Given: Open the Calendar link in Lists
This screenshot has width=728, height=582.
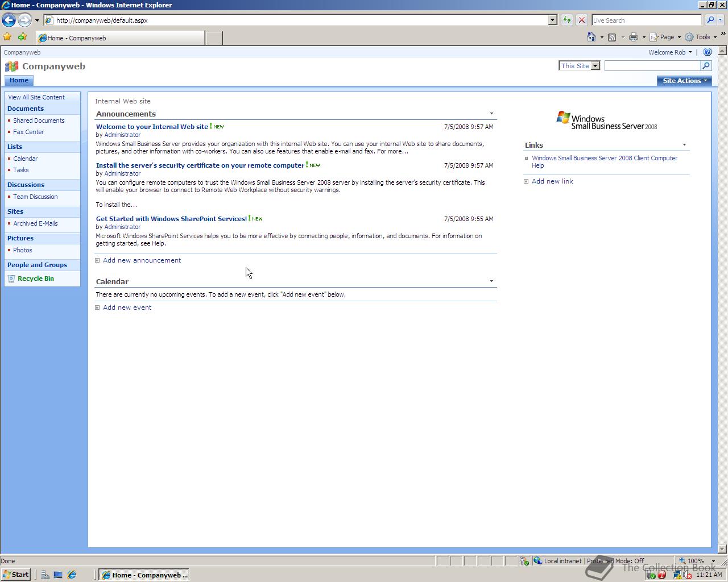Looking at the screenshot, I should coord(26,159).
